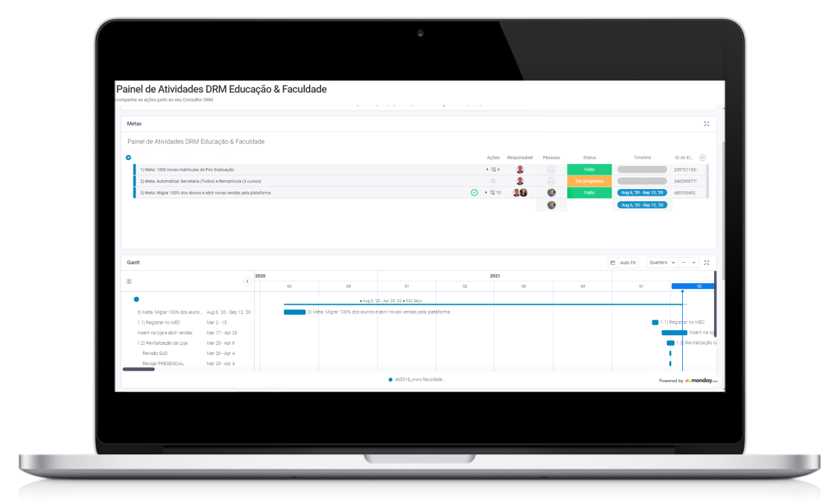This screenshot has width=840, height=504.
Task: Zoom in the Gantt with plus button
Action: (694, 263)
